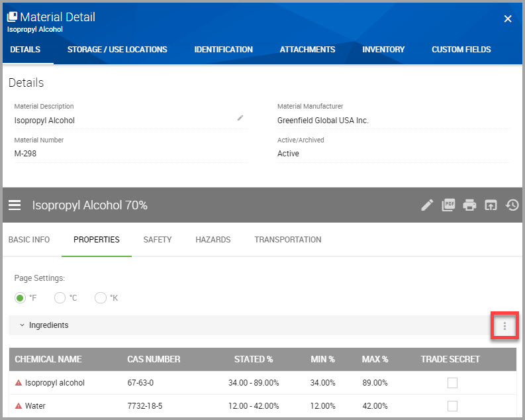Switch to the Hazards tab
Screen dimensions: 525x420
pos(213,240)
